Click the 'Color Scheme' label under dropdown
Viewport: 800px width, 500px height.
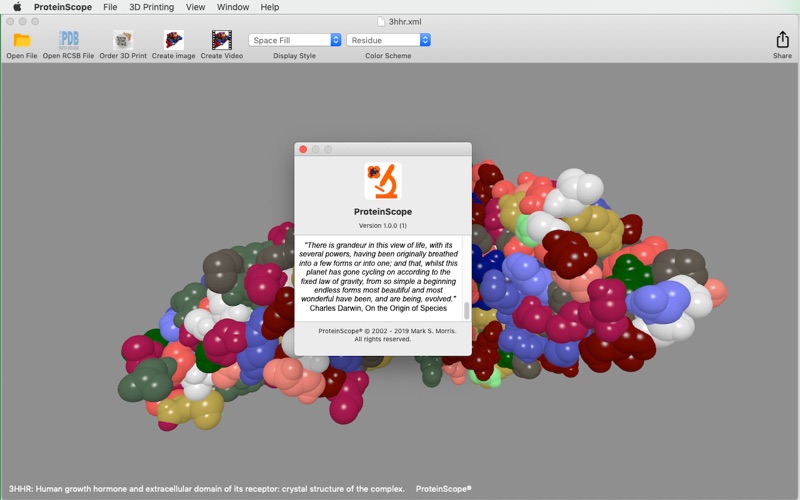[388, 56]
